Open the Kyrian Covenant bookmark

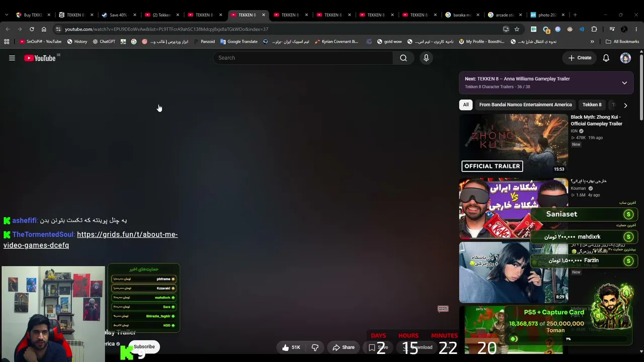click(336, 42)
